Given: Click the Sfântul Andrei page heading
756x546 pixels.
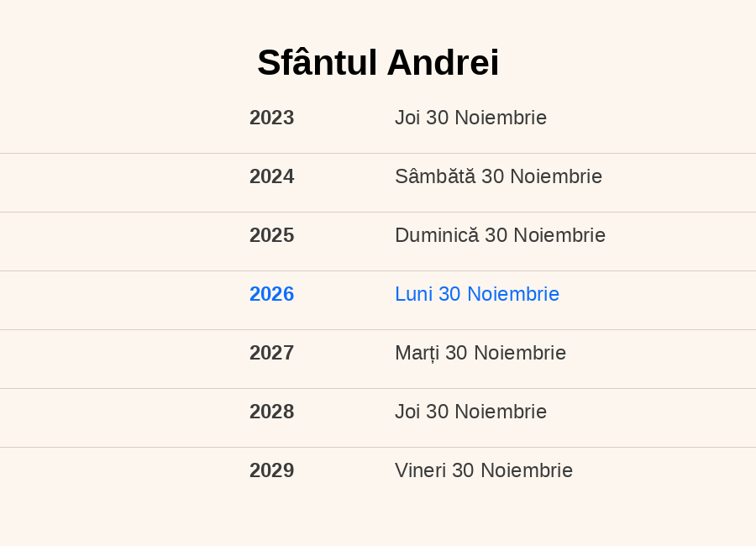Looking at the screenshot, I should tap(378, 63).
